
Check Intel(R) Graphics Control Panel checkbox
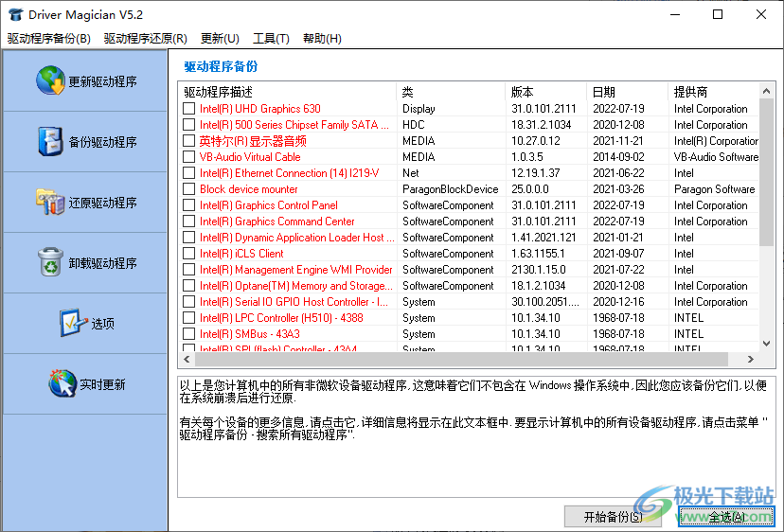[188, 205]
